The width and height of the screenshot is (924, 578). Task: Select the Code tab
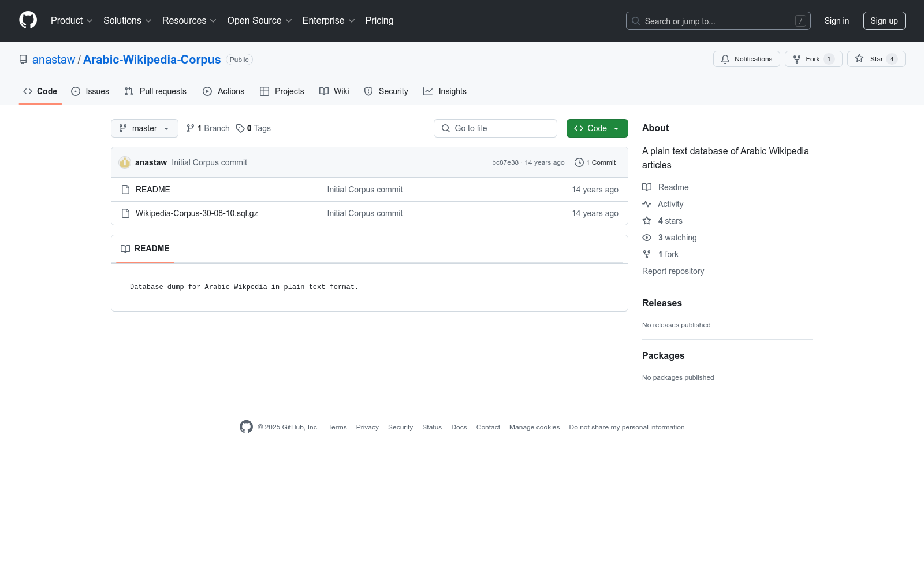click(40, 91)
